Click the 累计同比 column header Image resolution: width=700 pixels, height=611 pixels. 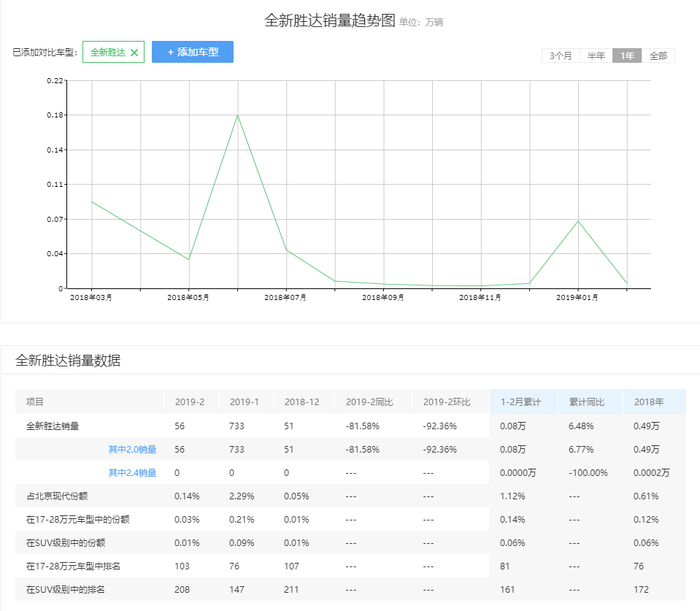pyautogui.click(x=588, y=401)
